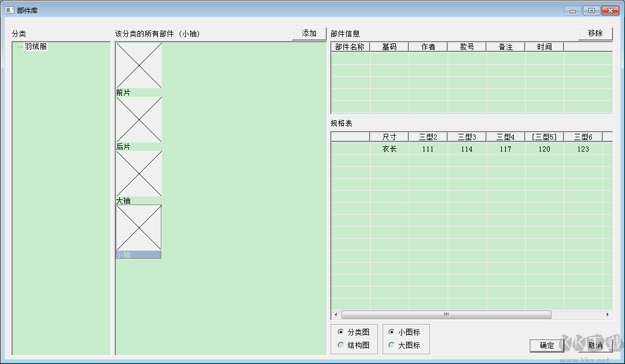Viewport: 625px width, 364px height.
Task: Select 羽绒服 category in tree
Action: pos(35,47)
